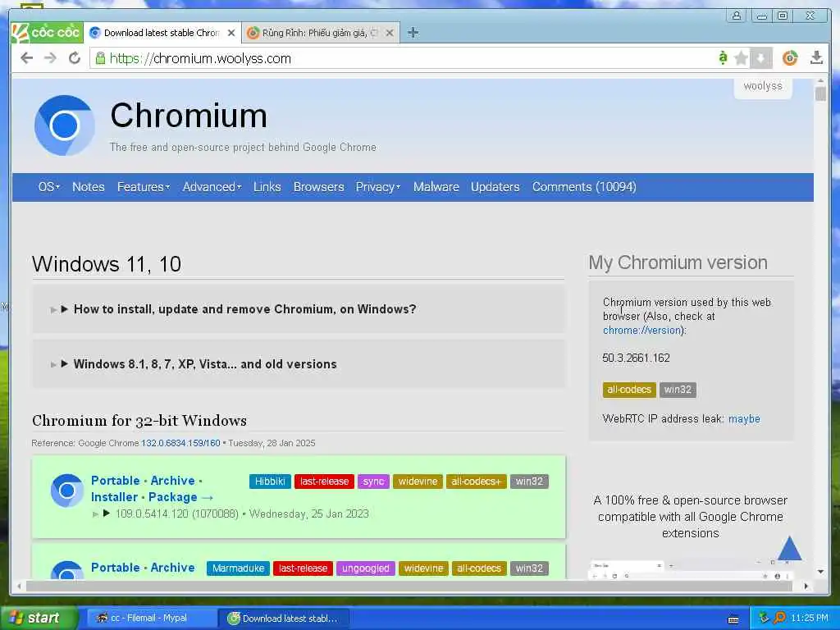Open the Notes menu item

89,187
